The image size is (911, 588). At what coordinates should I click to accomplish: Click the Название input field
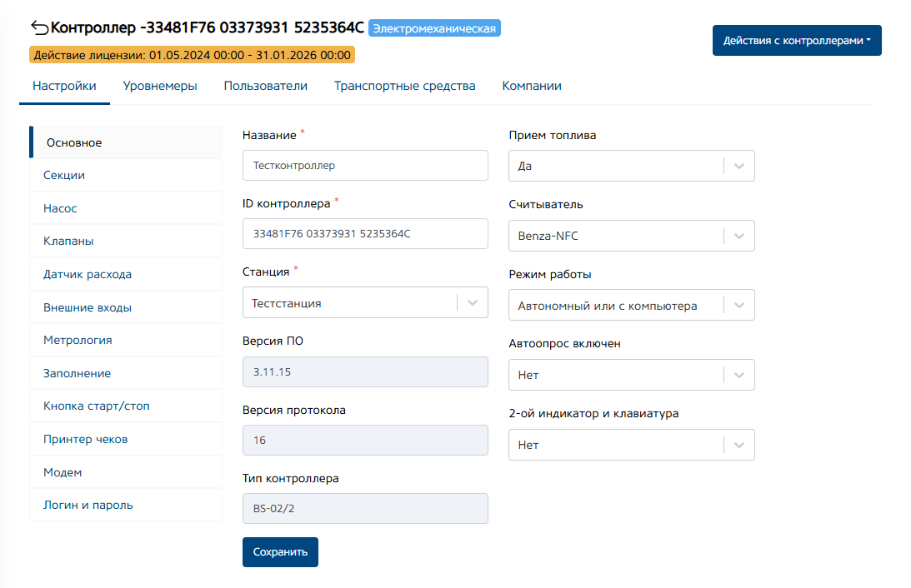[x=365, y=166]
